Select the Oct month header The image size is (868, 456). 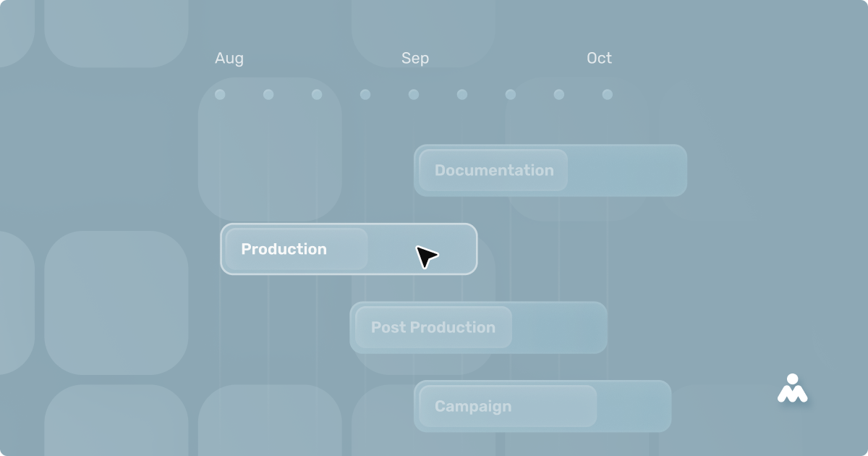[599, 58]
